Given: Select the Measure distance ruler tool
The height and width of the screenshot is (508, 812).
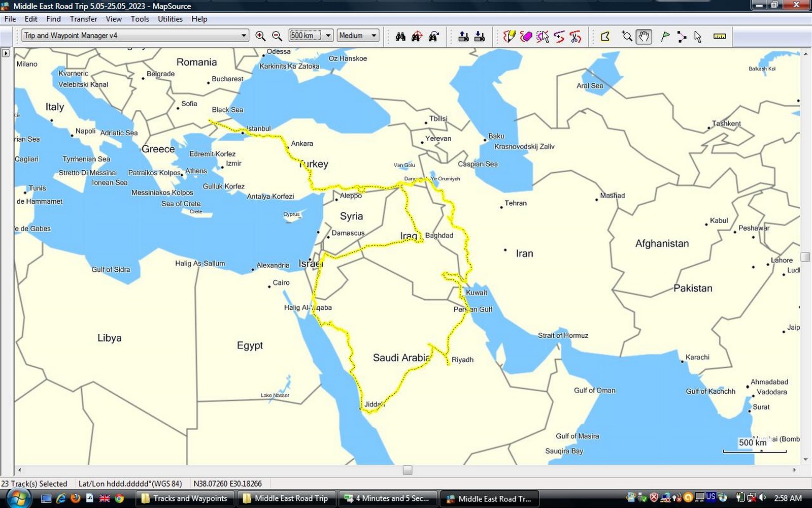Looking at the screenshot, I should 719,36.
